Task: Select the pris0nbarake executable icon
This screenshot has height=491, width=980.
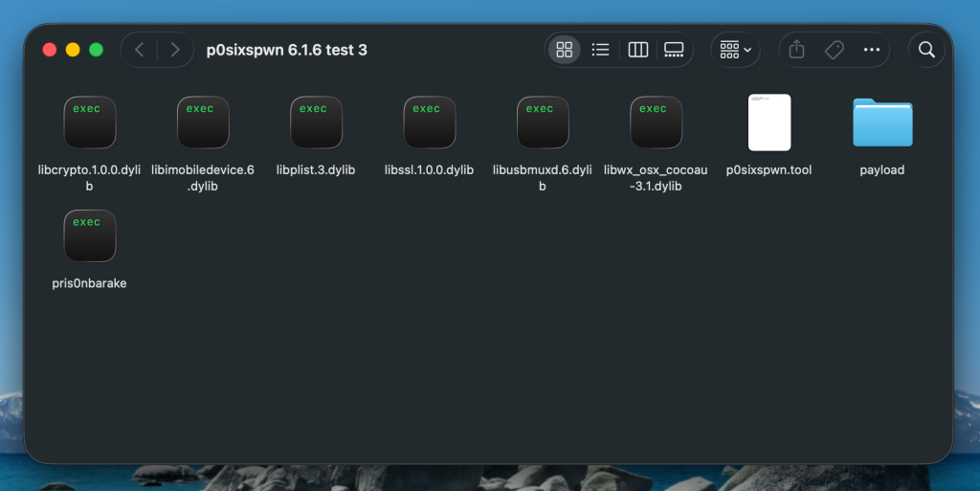Action: click(x=89, y=236)
